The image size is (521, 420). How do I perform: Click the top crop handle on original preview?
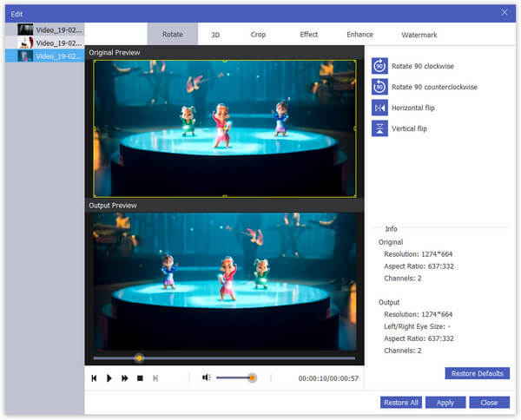pos(225,61)
